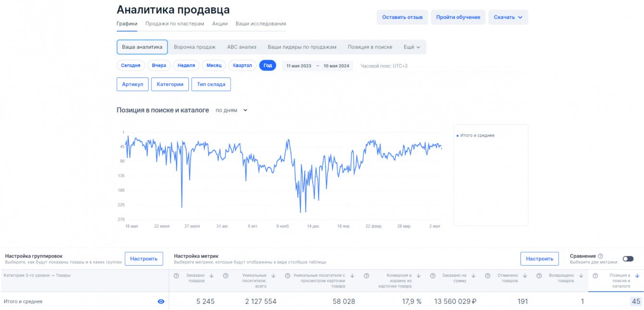Screen dimensions: 644x310
Task: Open the Скачать dropdown
Action: point(508,17)
